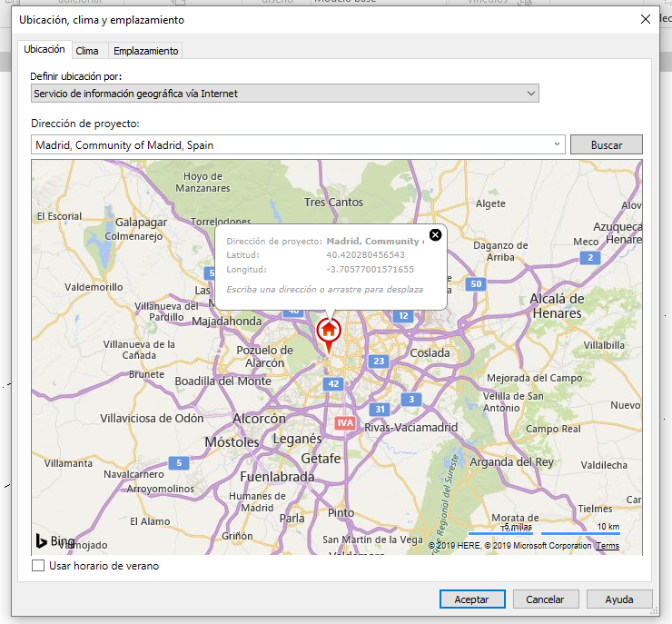Open the Dirección de proyecto address dropdown arrow

pyautogui.click(x=557, y=144)
